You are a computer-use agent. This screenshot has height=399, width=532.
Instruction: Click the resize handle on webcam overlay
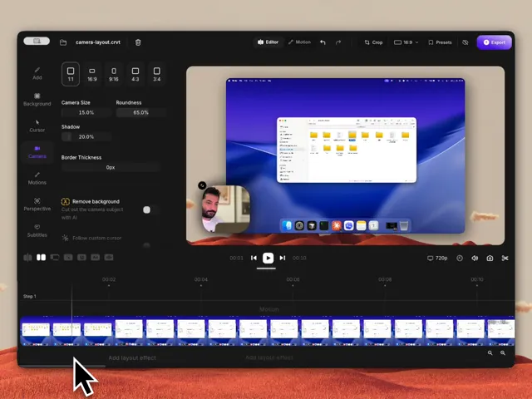pyautogui.click(x=202, y=185)
